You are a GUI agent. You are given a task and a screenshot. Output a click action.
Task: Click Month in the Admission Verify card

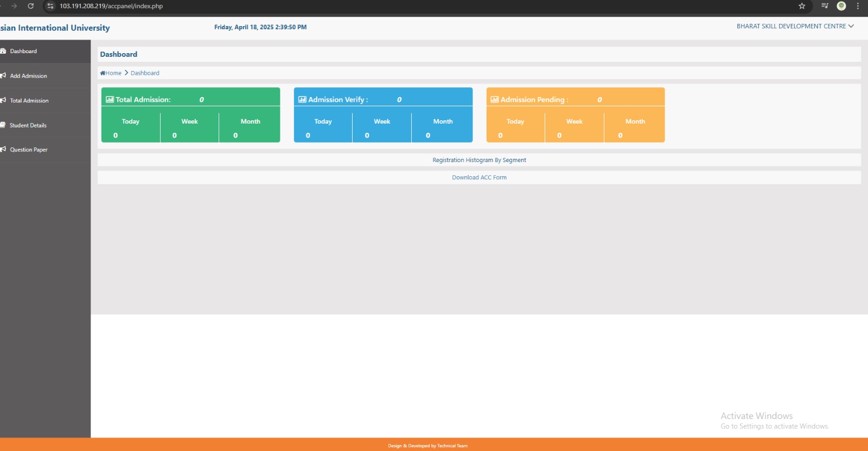[x=443, y=121]
